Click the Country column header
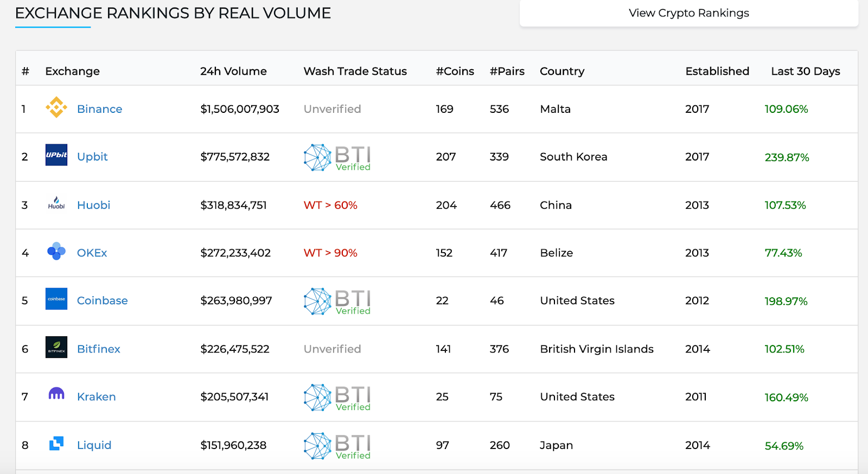Screen dimensions: 868x474 point(562,71)
